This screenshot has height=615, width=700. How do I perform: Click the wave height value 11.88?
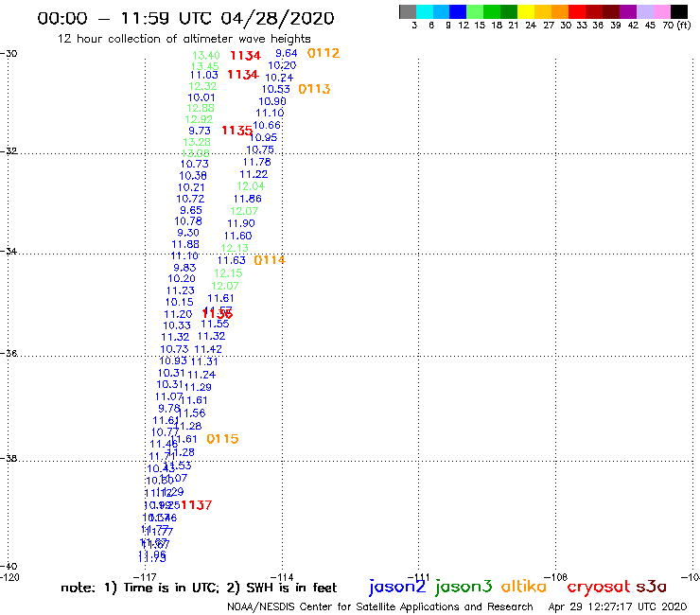[185, 244]
